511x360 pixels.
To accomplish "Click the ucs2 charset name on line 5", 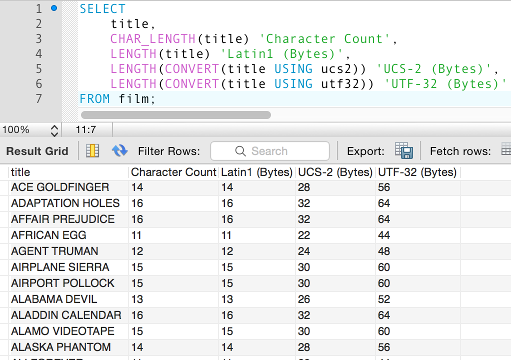I will coord(336,69).
